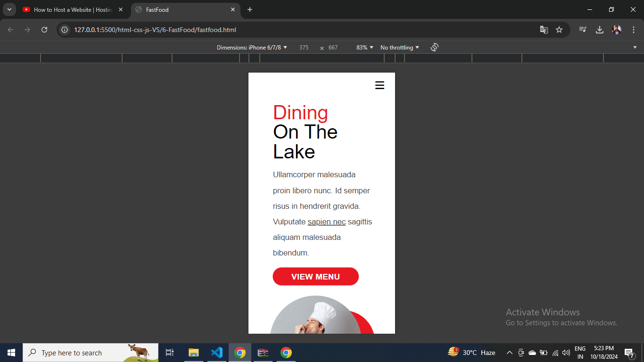Screen dimensions: 644x362
Task: Click the viewport height field showing 667
Action: click(333, 48)
